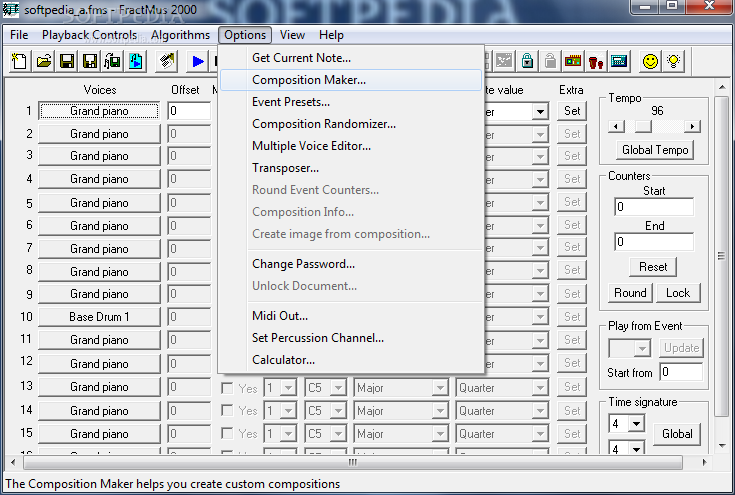Open upper Time signature dropdown showing 4
The height and width of the screenshot is (495, 735).
pos(627,424)
